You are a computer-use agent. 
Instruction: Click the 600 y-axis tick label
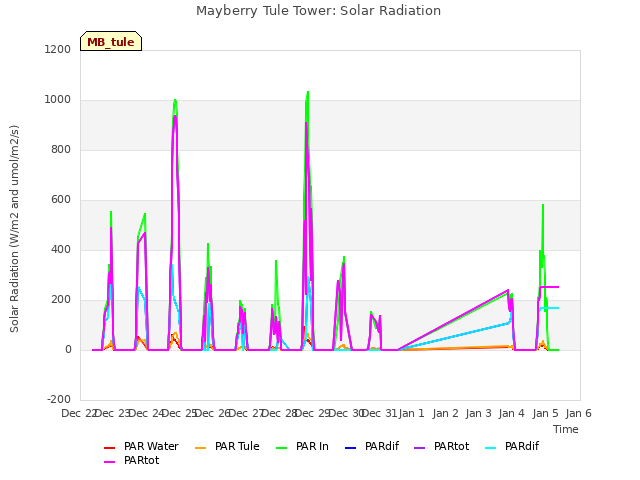pos(61,200)
